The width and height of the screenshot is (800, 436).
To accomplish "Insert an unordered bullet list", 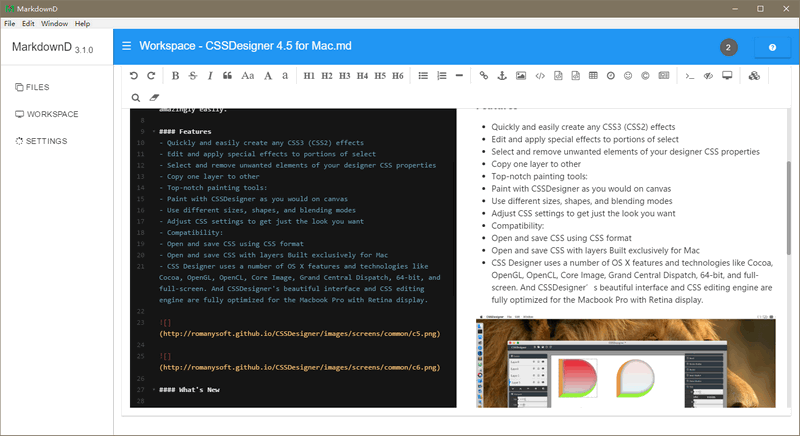I will tap(423, 75).
